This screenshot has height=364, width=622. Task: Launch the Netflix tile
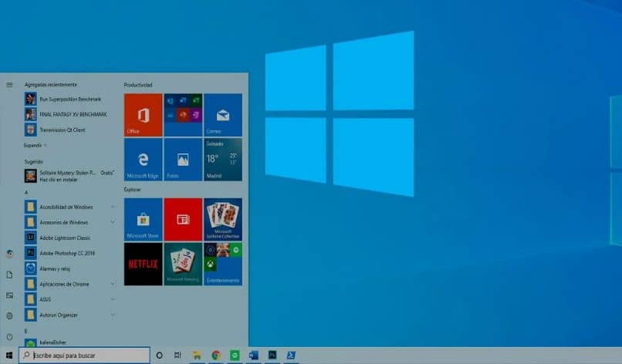point(144,264)
